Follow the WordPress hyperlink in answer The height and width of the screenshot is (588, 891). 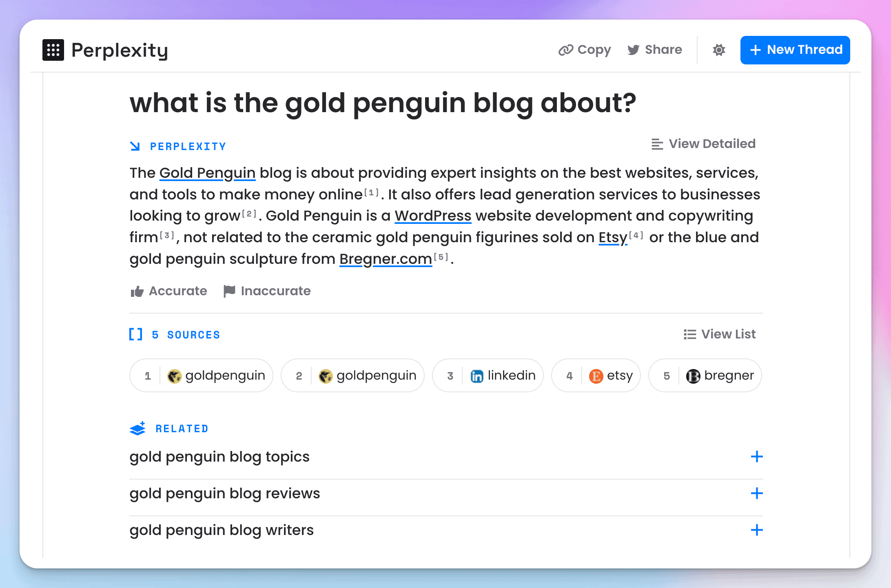click(433, 216)
